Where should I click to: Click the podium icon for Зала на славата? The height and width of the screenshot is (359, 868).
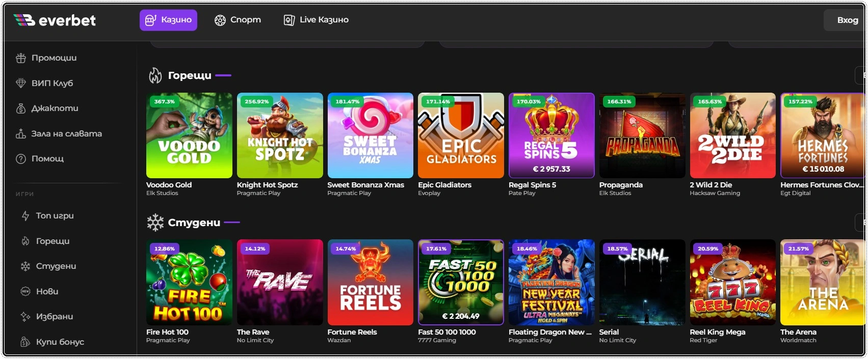(21, 134)
